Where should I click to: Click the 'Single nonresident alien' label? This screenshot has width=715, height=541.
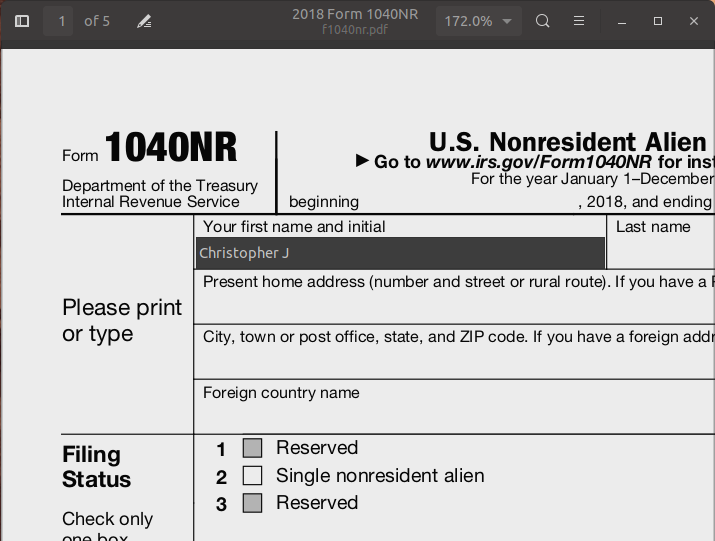380,476
